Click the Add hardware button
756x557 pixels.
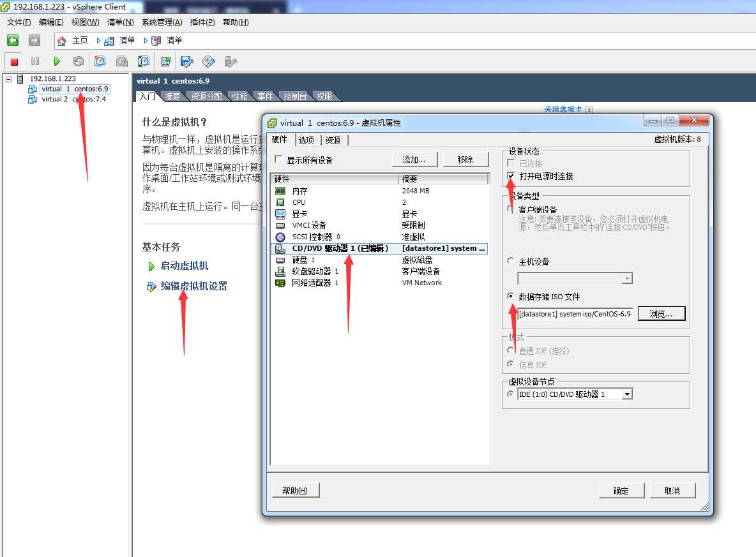point(414,160)
